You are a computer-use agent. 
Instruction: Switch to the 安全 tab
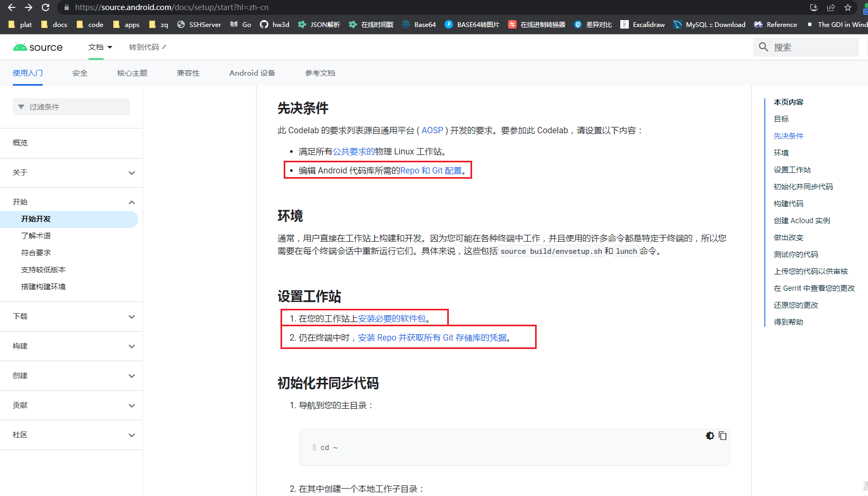(80, 73)
